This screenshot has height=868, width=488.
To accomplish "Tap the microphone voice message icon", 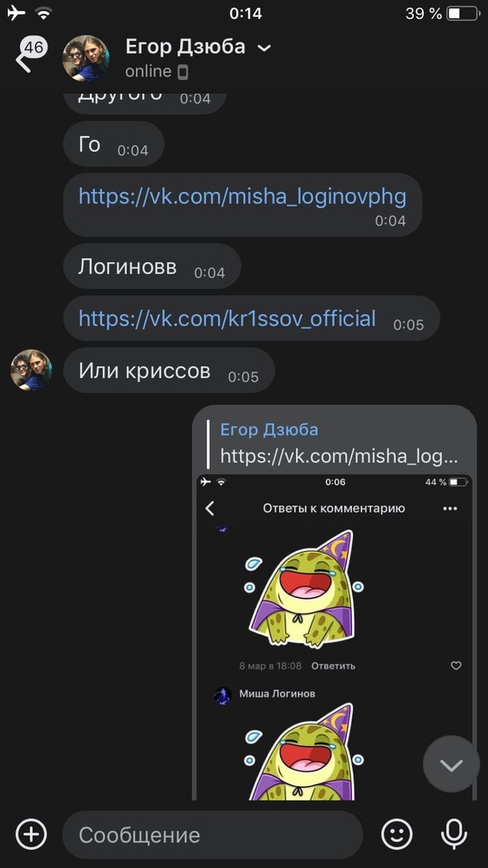I will point(453,834).
